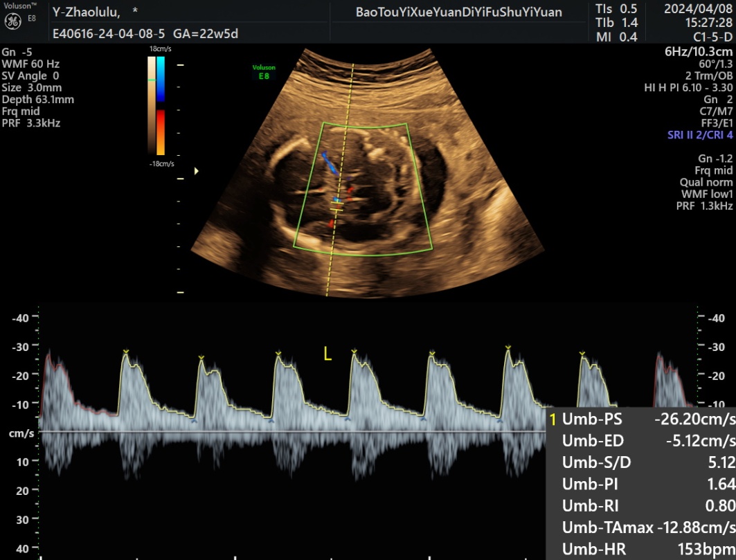Select the Umb-ED measurement row
The image size is (736, 560).
coord(640,441)
